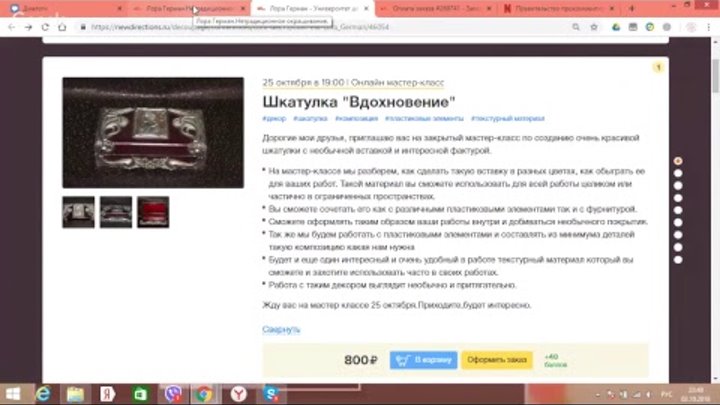The width and height of the screenshot is (720, 405).
Task: Click the taskbar clock and date
Action: [x=696, y=394]
